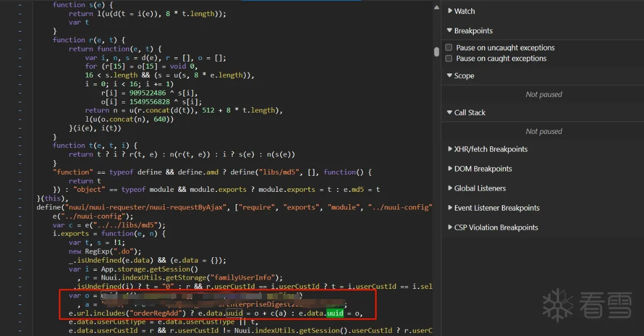This screenshot has width=644, height=336.
Task: Click the 'var i = App.storage.getSession()' line
Action: click(x=133, y=269)
